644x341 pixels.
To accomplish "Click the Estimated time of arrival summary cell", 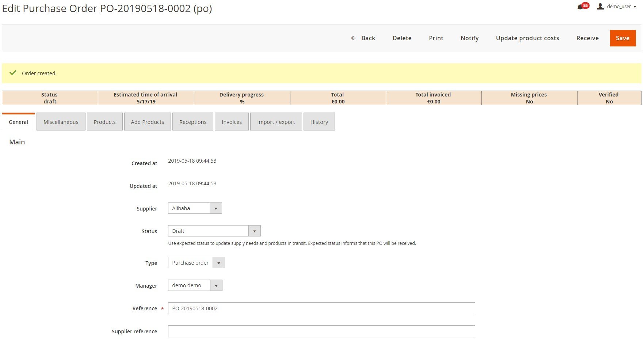I will tap(146, 98).
